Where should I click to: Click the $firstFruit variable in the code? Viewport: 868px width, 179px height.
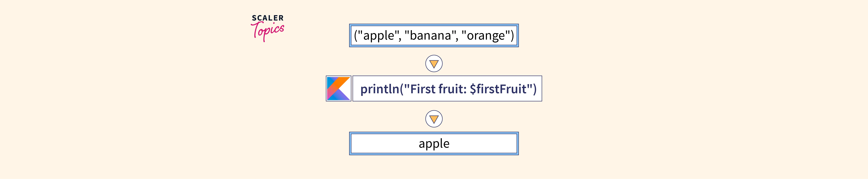[x=498, y=89]
